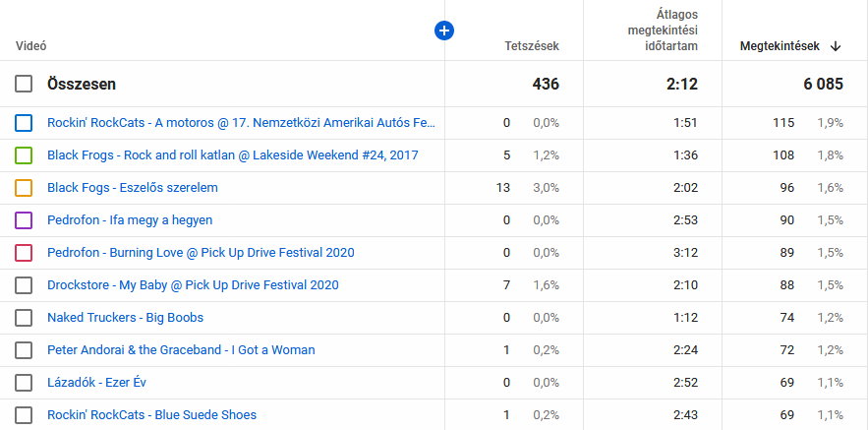The width and height of the screenshot is (868, 430).
Task: Check the blue box for Rockin' RockCats - A motoros
Action: [25, 123]
